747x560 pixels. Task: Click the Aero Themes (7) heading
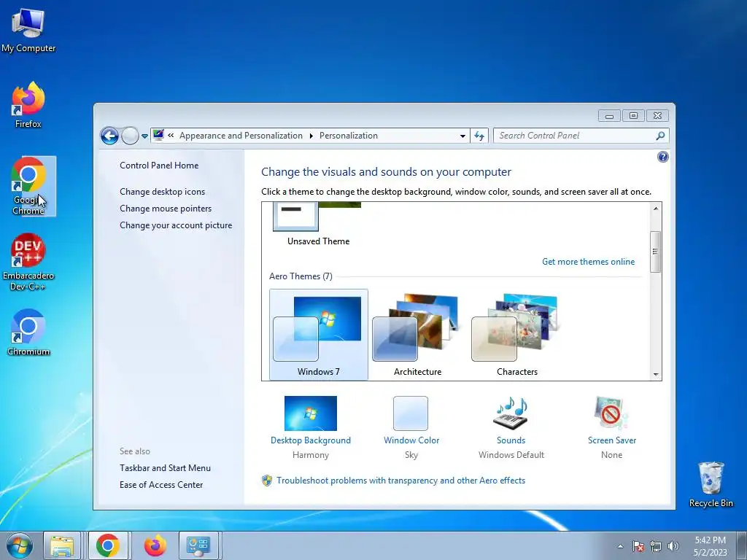(301, 276)
